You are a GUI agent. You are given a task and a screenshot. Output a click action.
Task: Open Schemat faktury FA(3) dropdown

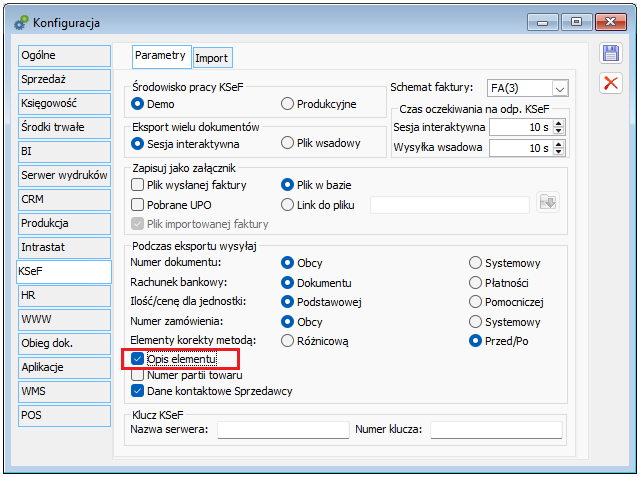tap(560, 88)
